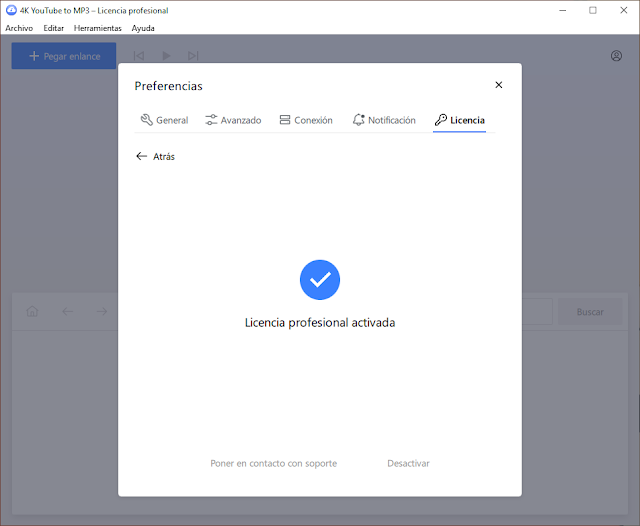Screen dimensions: 640x526
Task: Click the search input field beside Buscar
Action: pos(537,312)
